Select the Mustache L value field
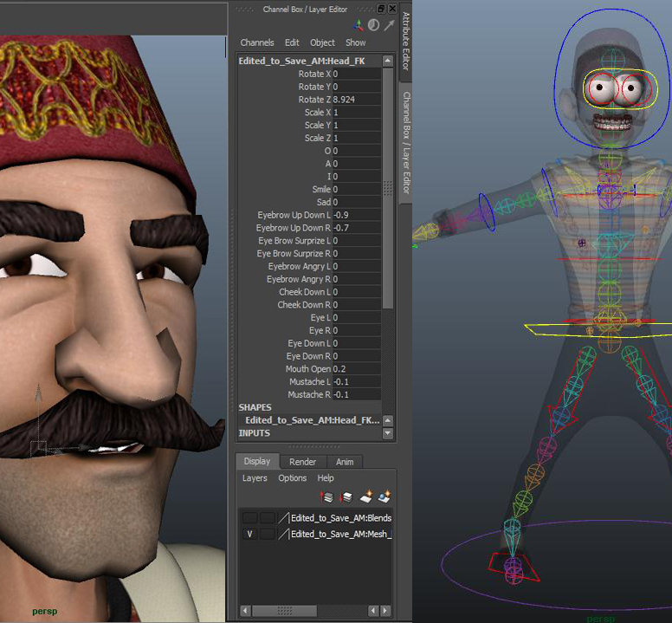672x623 pixels. coord(356,381)
